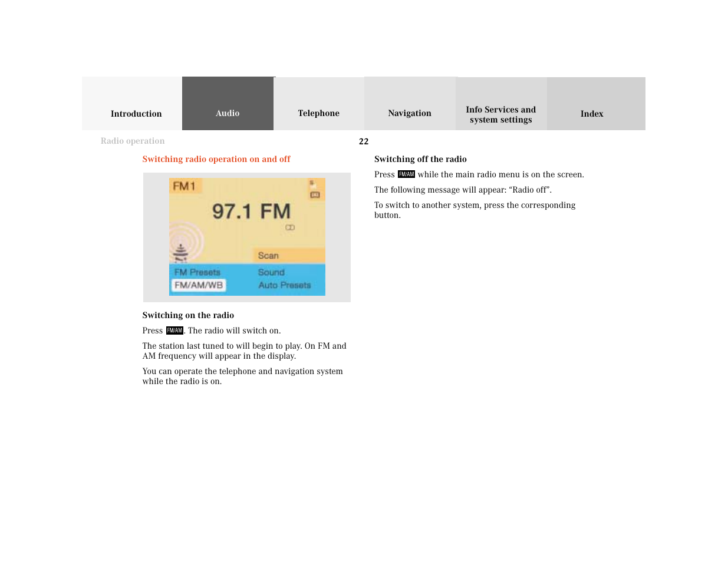Image resolution: width=728 pixels, height=562 pixels.
Task: Open the Introduction tab
Action: click(x=132, y=104)
